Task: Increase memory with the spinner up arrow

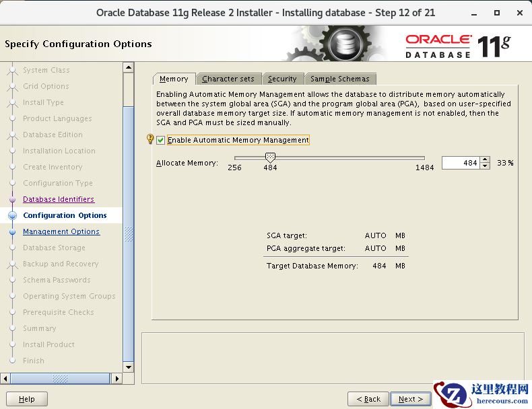Action: (485, 160)
